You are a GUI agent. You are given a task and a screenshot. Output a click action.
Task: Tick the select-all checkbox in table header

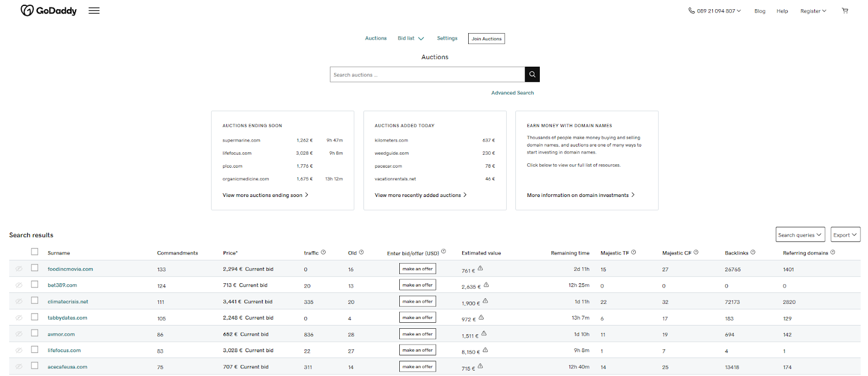pyautogui.click(x=35, y=252)
